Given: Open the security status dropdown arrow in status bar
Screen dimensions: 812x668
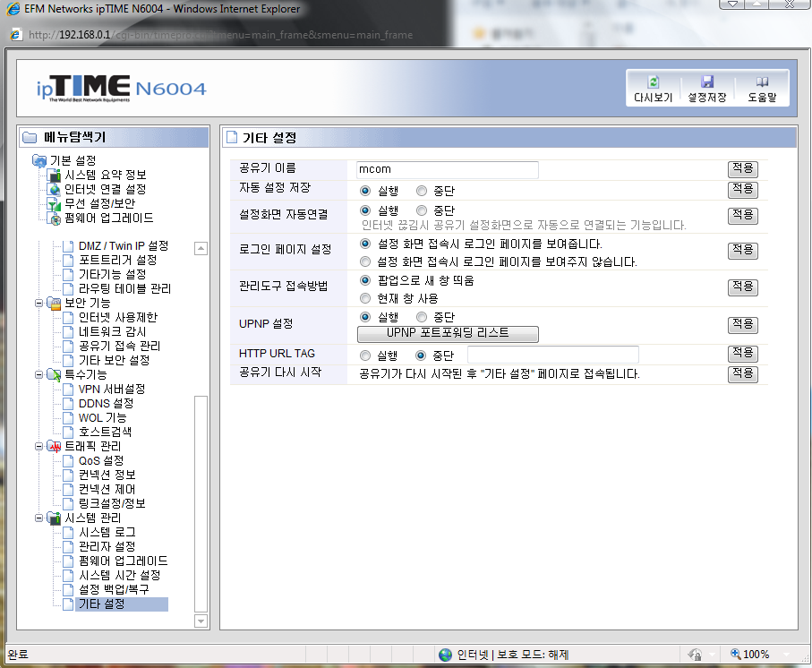Looking at the screenshot, I should point(712,655).
